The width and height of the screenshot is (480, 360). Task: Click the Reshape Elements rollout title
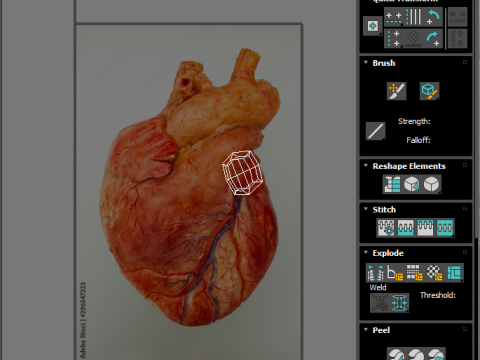(x=409, y=166)
